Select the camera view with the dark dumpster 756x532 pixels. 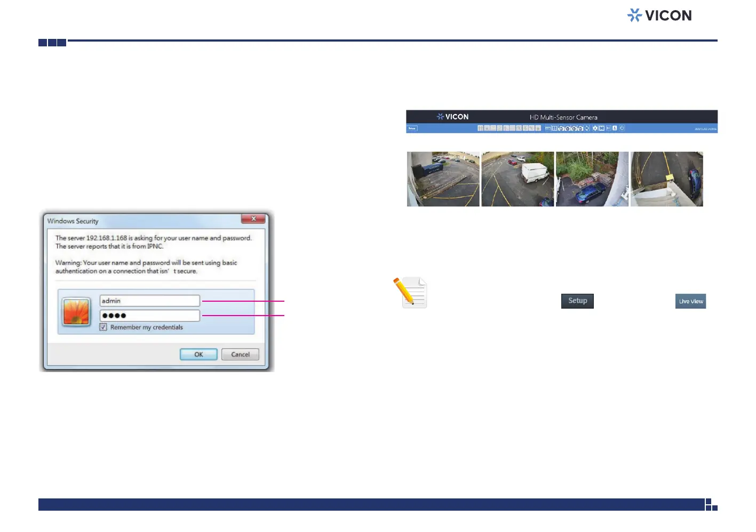[443, 179]
